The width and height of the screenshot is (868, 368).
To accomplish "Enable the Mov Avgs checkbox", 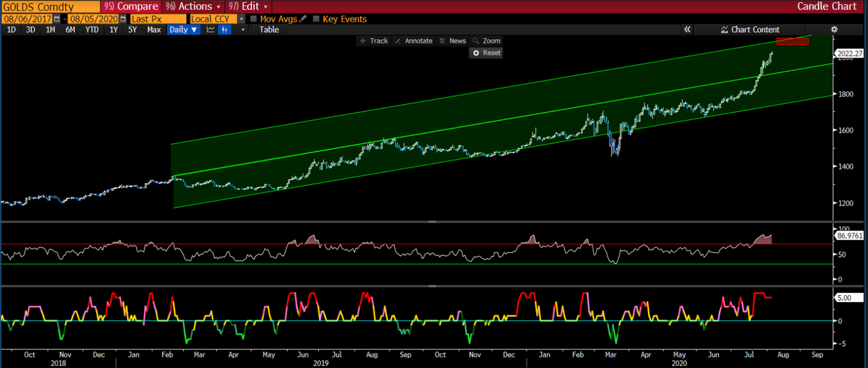I will pyautogui.click(x=253, y=19).
